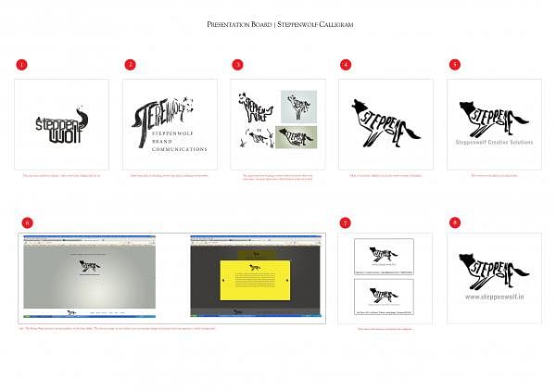Click the yellow content panel on the dark page
This screenshot has width=556, height=392.
(x=255, y=280)
